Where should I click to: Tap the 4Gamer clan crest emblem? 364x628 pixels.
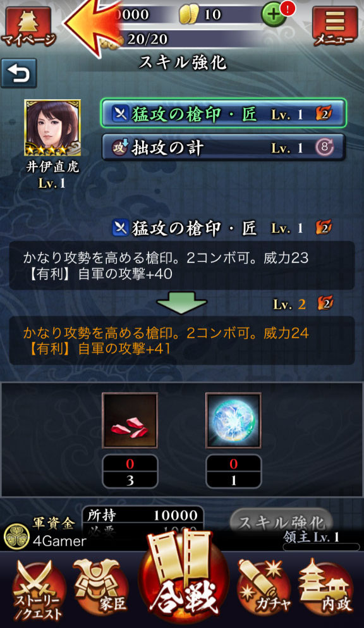16,537
